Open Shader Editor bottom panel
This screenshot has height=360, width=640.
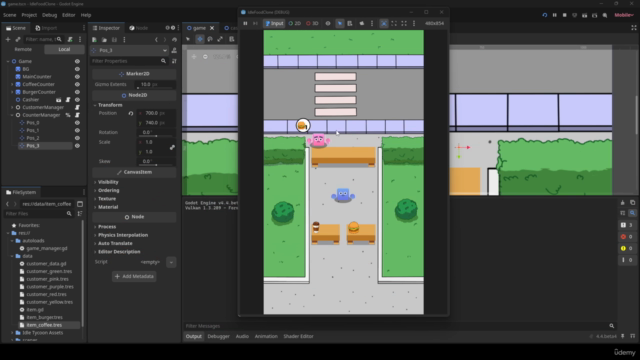pos(298,336)
